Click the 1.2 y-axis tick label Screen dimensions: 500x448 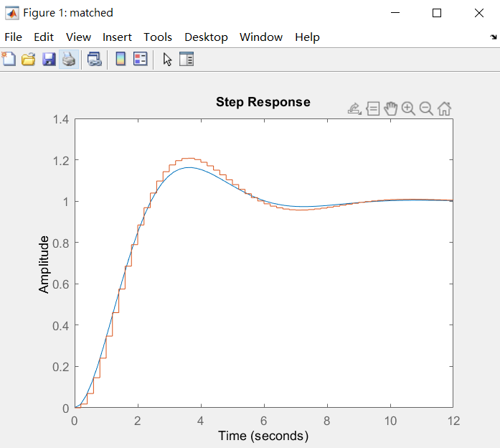[x=60, y=161]
